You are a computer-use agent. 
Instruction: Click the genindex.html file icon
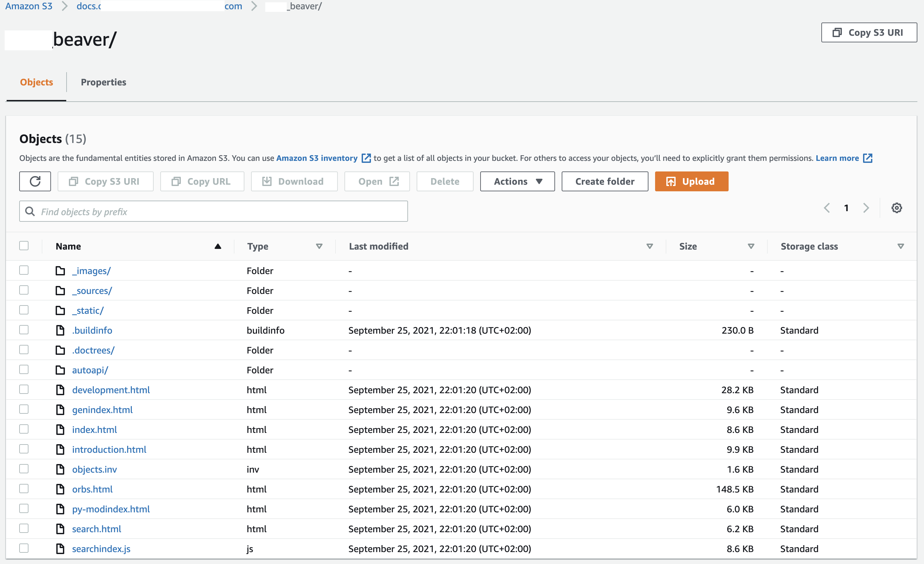point(60,410)
